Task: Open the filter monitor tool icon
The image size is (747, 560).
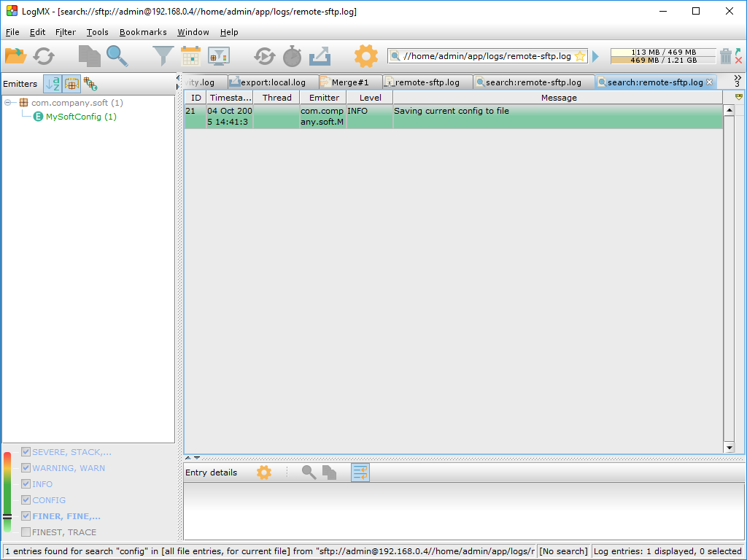Action: (219, 56)
